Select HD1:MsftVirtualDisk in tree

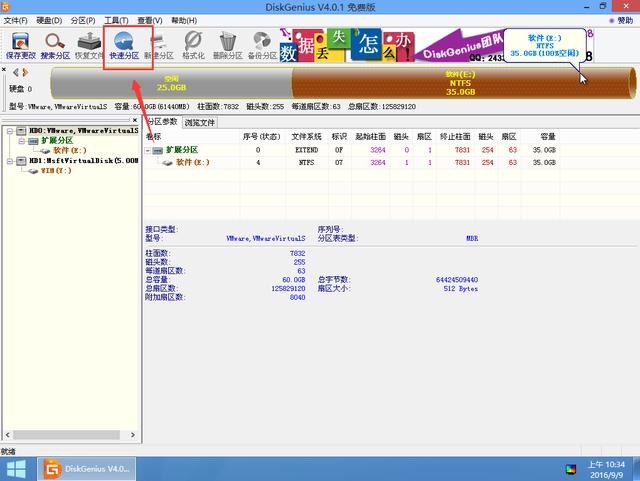(84, 161)
